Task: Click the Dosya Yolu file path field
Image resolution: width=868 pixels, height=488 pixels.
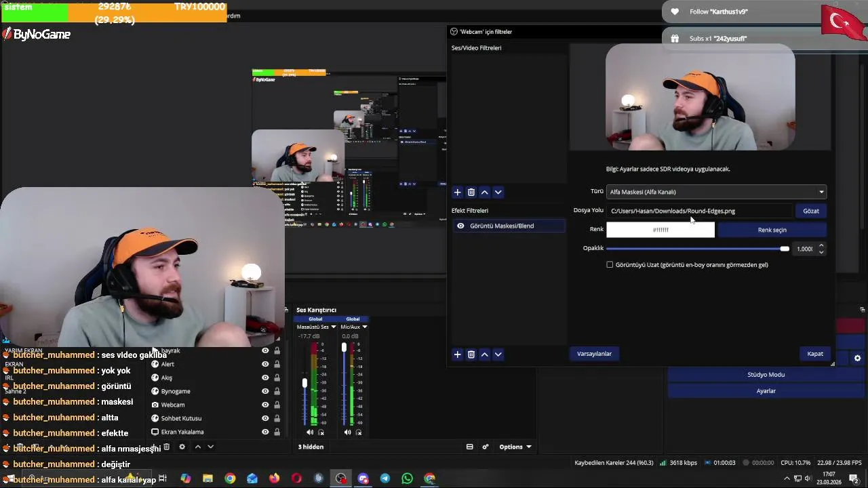Action: click(x=699, y=211)
